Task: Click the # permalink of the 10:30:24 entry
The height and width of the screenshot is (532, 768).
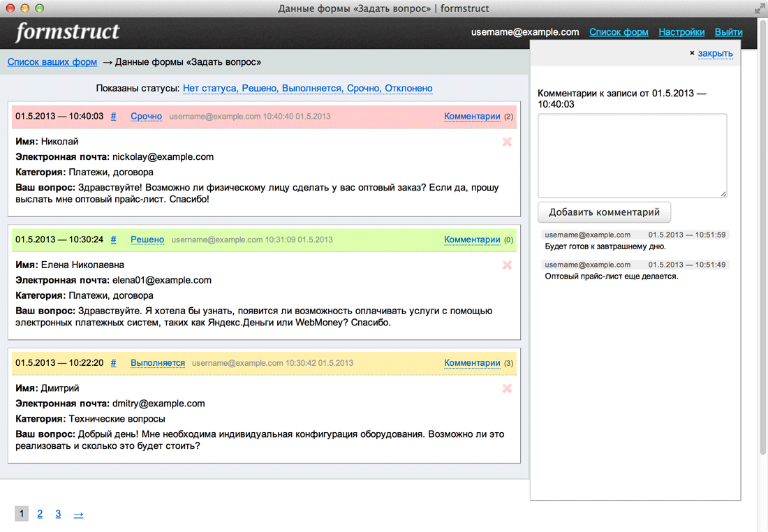Action: point(114,239)
